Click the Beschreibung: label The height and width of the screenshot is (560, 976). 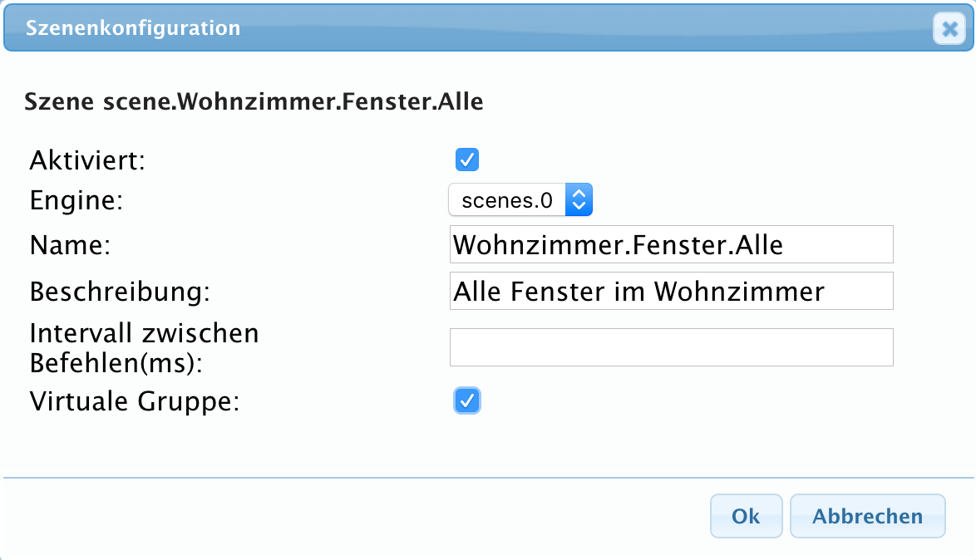pos(120,292)
